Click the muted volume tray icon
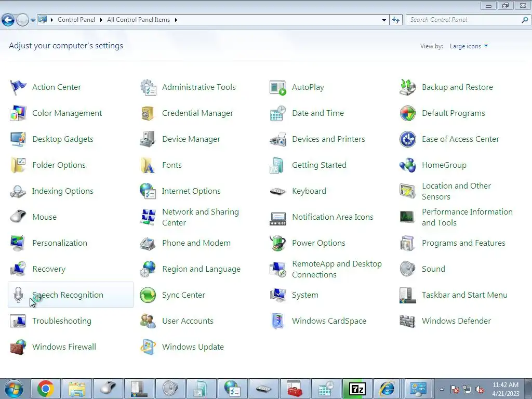The height and width of the screenshot is (399, 532). pyautogui.click(x=480, y=390)
